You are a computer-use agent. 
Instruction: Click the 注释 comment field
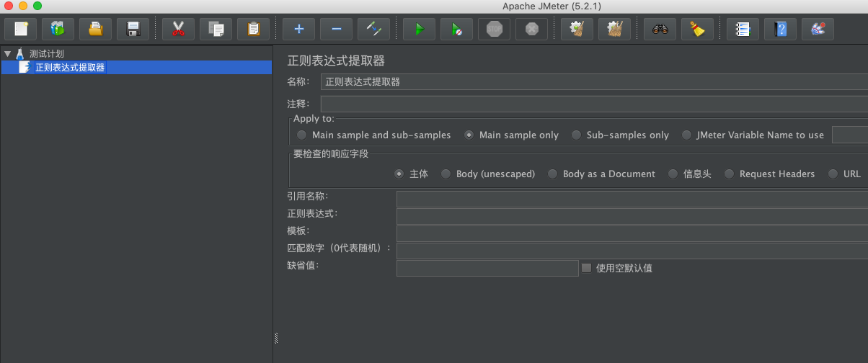[x=594, y=104]
